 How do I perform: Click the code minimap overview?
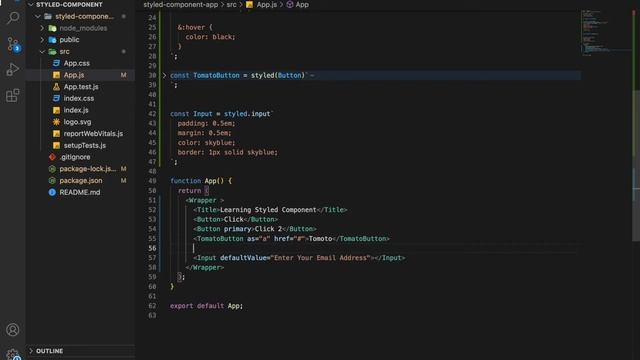pos(606,33)
